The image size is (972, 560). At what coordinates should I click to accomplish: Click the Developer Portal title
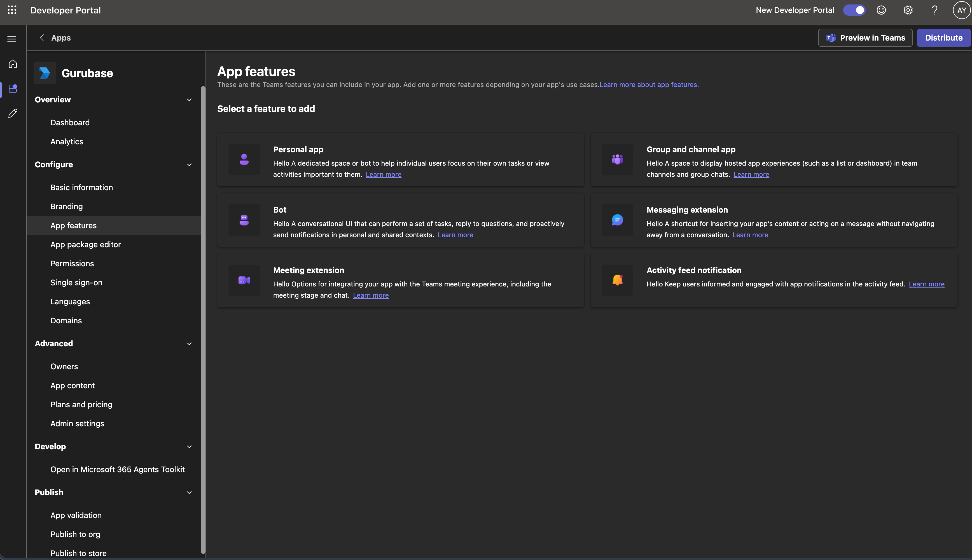pos(66,10)
